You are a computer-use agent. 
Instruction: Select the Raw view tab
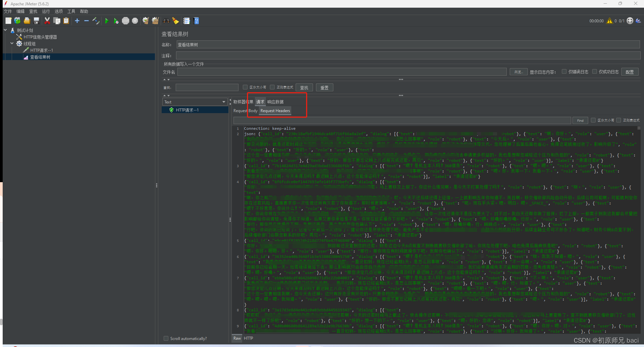(x=237, y=338)
